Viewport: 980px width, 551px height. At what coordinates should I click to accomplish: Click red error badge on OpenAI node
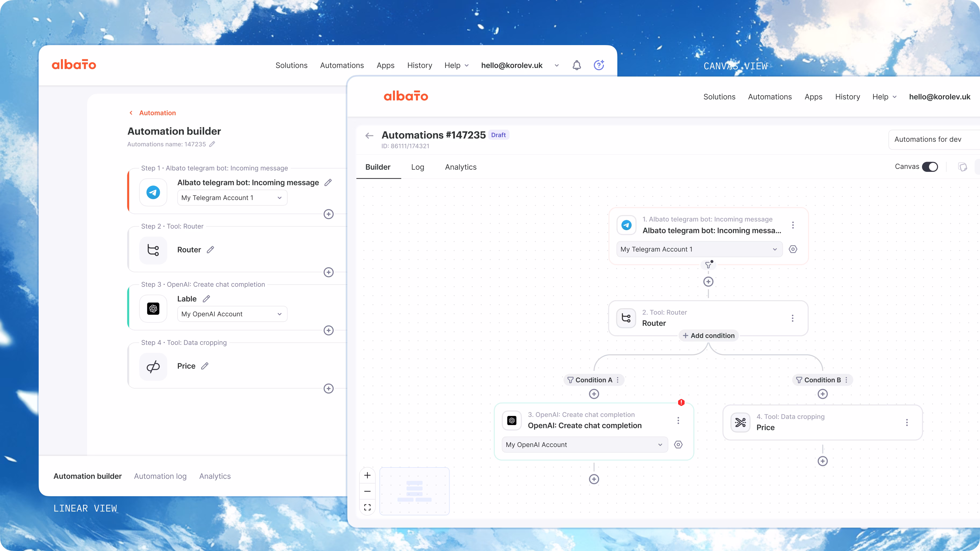coord(681,402)
